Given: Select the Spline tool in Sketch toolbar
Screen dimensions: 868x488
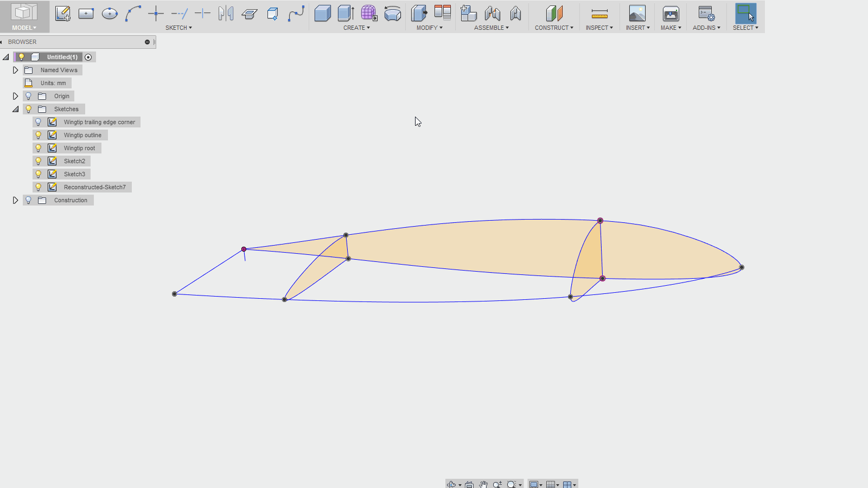Looking at the screenshot, I should [x=296, y=14].
